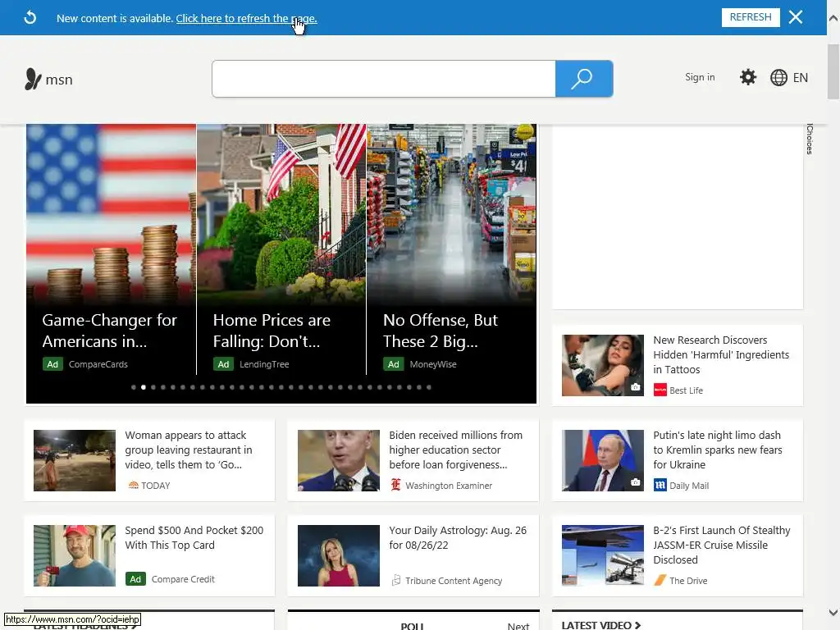
Task: Click the store aisle image
Action: 451,214
